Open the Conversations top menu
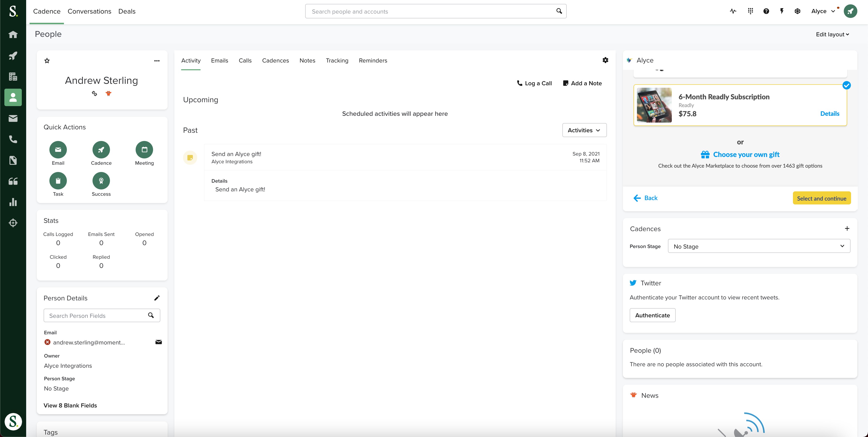Screen dimensions: 868x437 [89, 11]
